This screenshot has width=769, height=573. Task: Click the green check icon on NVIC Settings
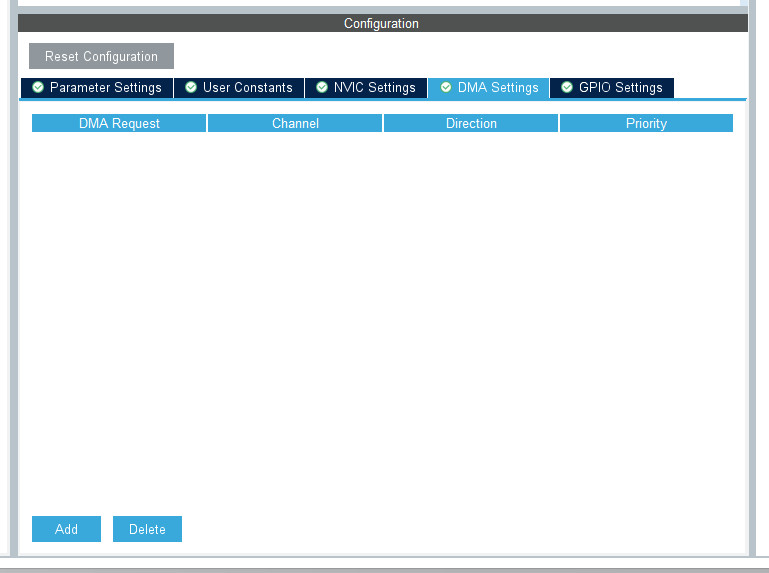pyautogui.click(x=322, y=88)
